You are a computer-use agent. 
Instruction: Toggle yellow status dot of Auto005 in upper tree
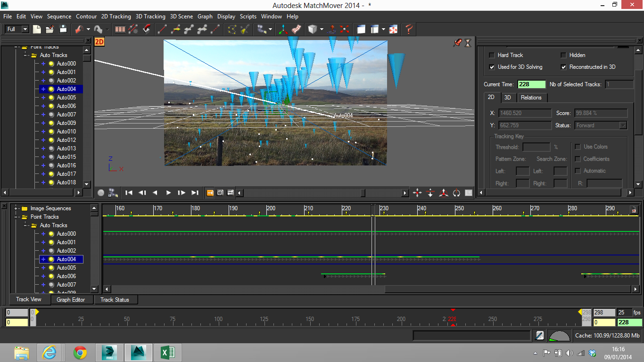pyautogui.click(x=51, y=98)
